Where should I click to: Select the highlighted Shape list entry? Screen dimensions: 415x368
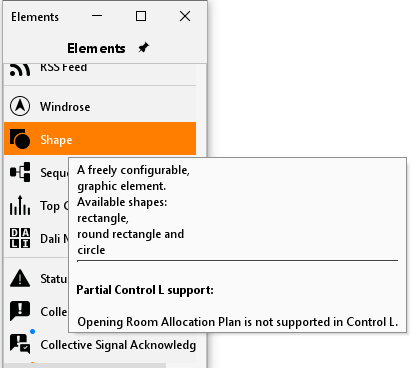(100, 139)
